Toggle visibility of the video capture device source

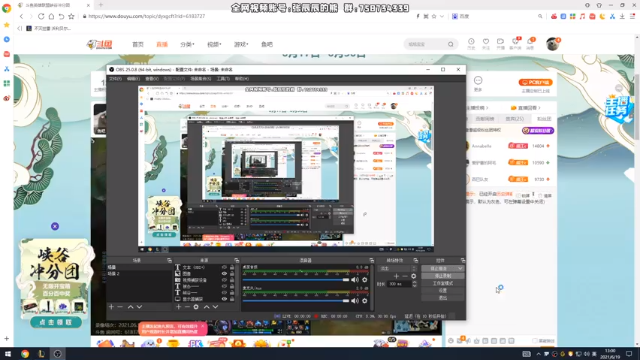click(x=224, y=280)
